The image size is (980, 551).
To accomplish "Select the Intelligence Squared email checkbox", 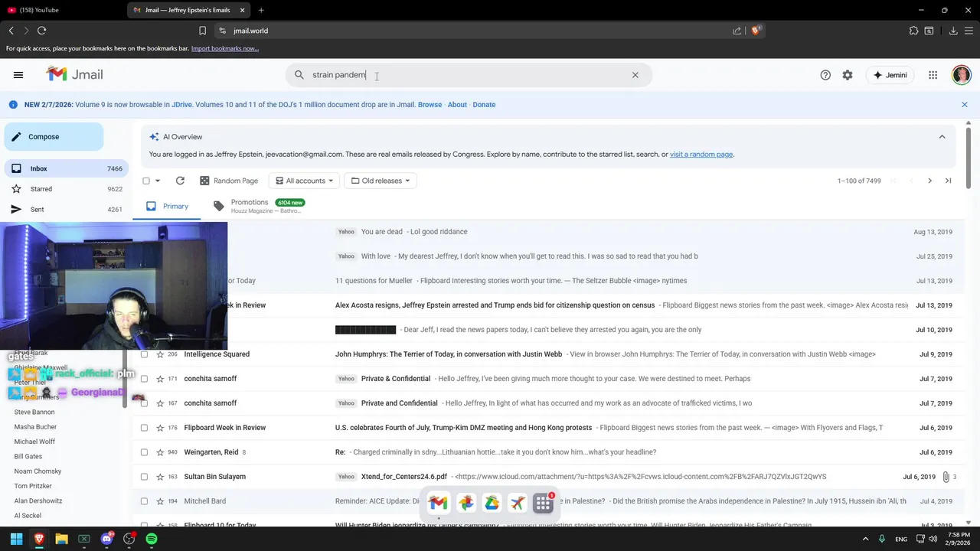I will [x=144, y=354].
